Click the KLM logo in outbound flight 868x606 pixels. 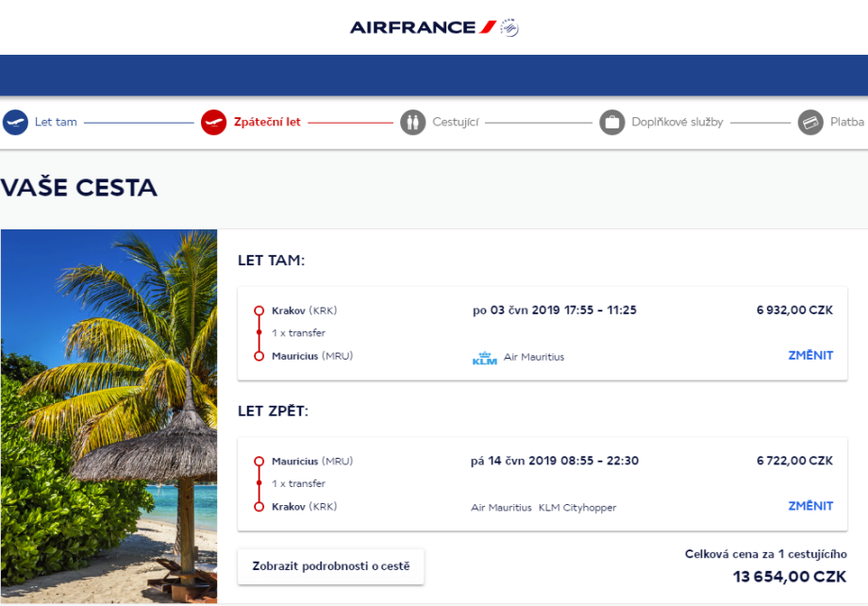click(x=484, y=358)
